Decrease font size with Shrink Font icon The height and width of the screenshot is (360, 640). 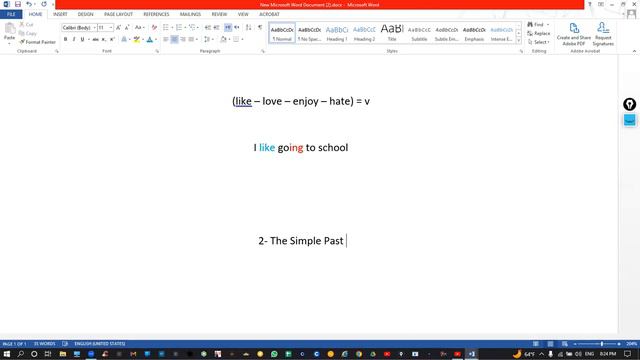pyautogui.click(x=127, y=27)
